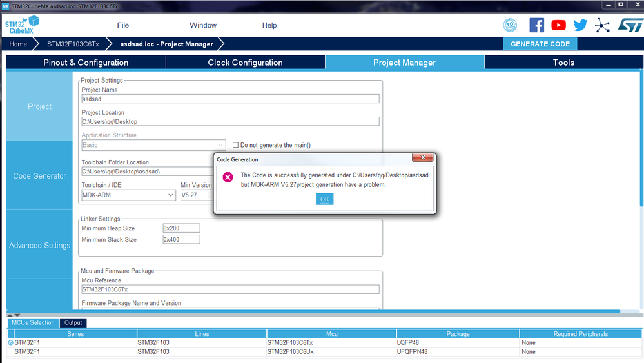
Task: Open the Code Generator side section
Action: point(39,176)
